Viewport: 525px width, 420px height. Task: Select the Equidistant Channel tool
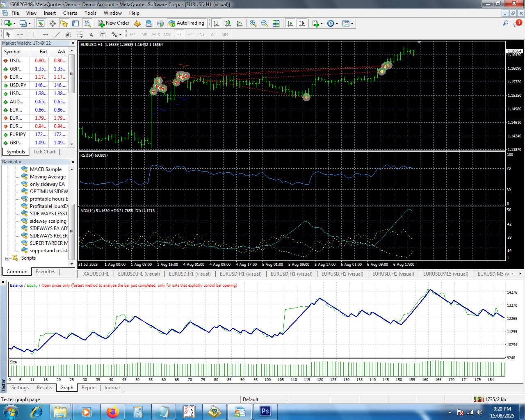point(68,34)
